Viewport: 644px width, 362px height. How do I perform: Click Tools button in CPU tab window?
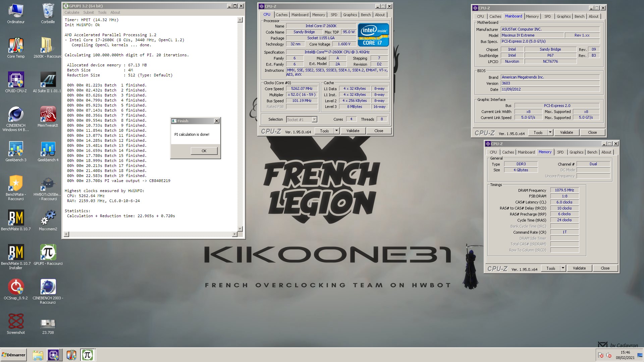324,131
